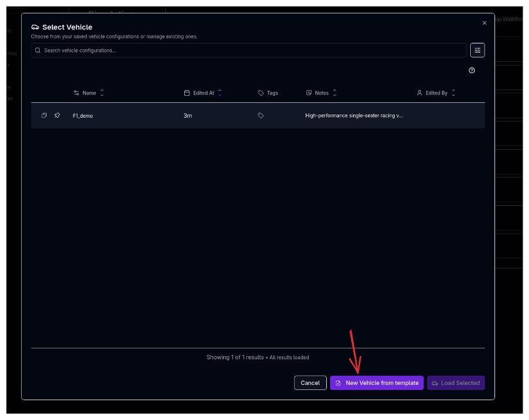Click the New Vehicle from template button

(376, 382)
